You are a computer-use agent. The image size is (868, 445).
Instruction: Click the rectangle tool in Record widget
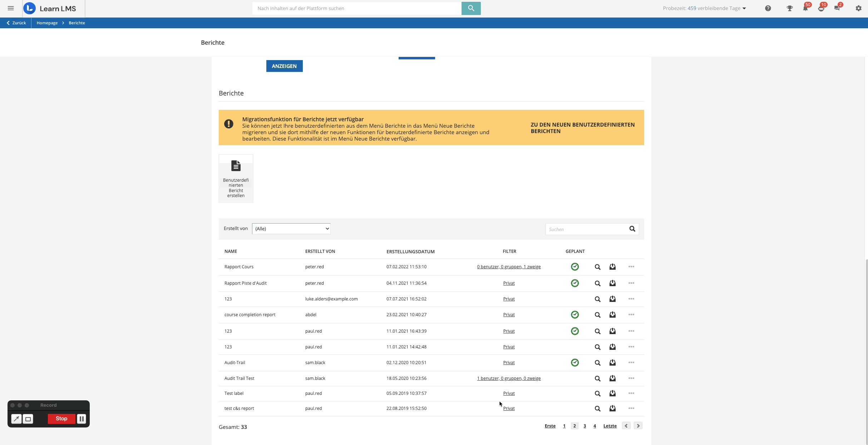[x=28, y=419]
